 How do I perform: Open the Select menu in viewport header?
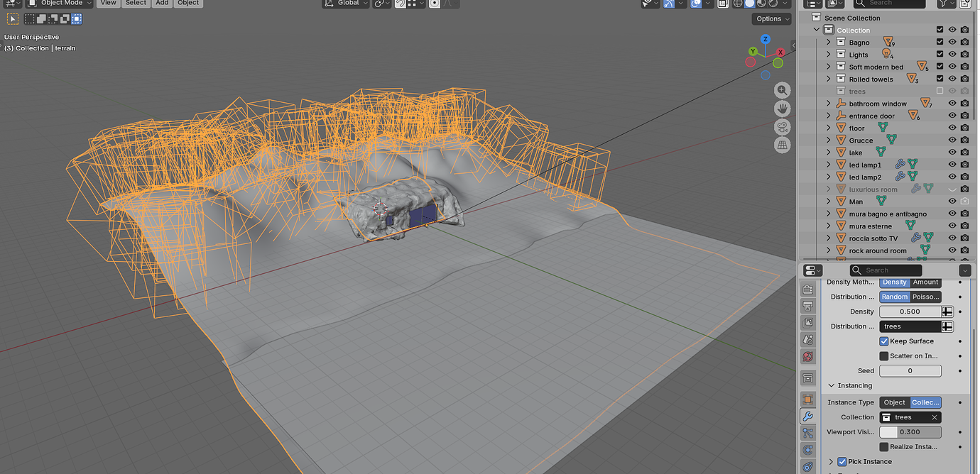136,4
